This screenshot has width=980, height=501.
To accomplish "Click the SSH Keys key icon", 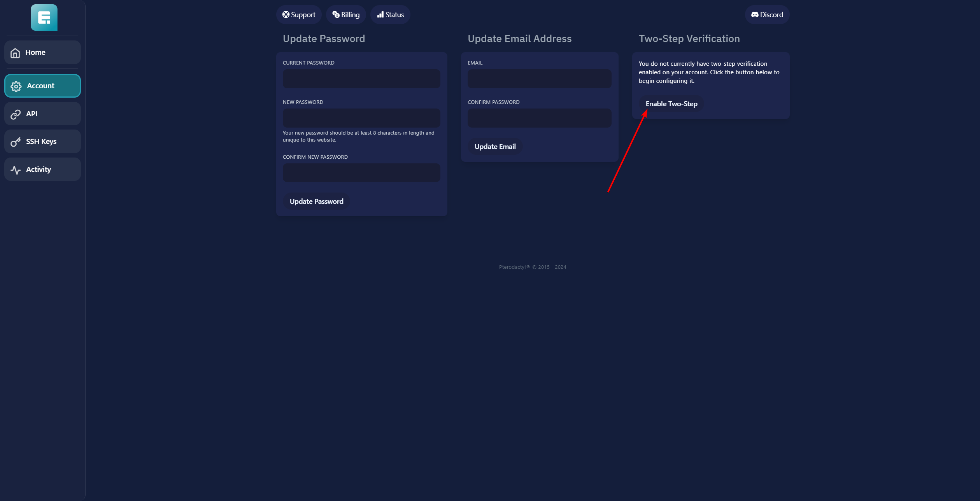I will tap(16, 142).
